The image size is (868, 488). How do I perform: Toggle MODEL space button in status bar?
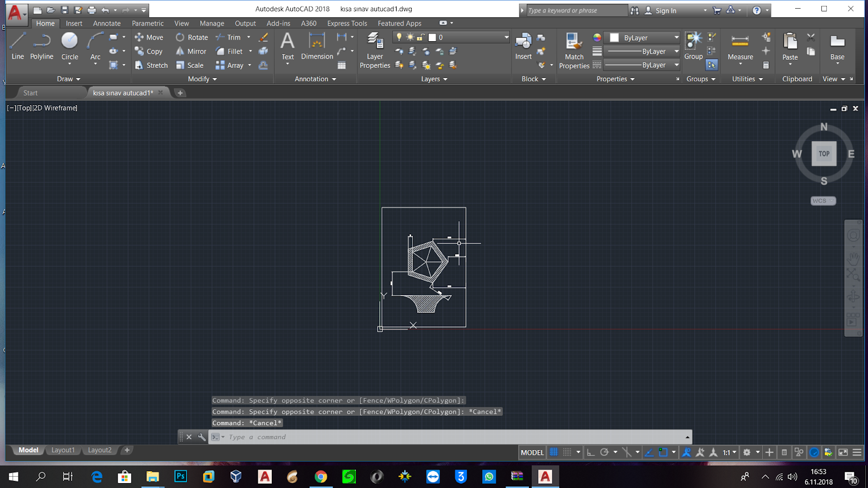(x=532, y=452)
